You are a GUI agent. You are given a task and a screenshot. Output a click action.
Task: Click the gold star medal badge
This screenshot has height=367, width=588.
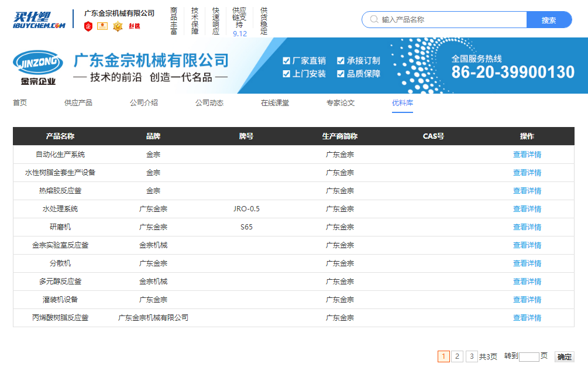(x=118, y=26)
